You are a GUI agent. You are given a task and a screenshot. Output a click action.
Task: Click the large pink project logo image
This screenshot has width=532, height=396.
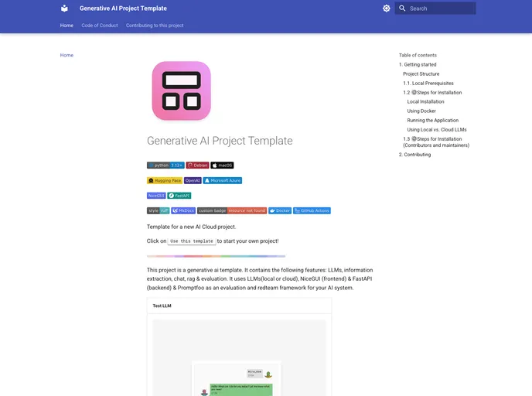coord(181,90)
